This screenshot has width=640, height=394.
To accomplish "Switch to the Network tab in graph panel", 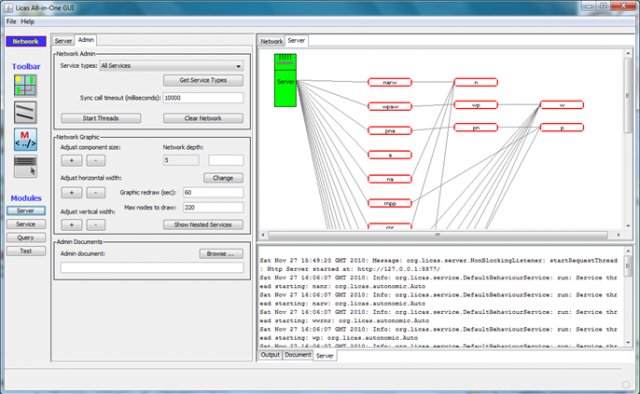I will pos(271,41).
